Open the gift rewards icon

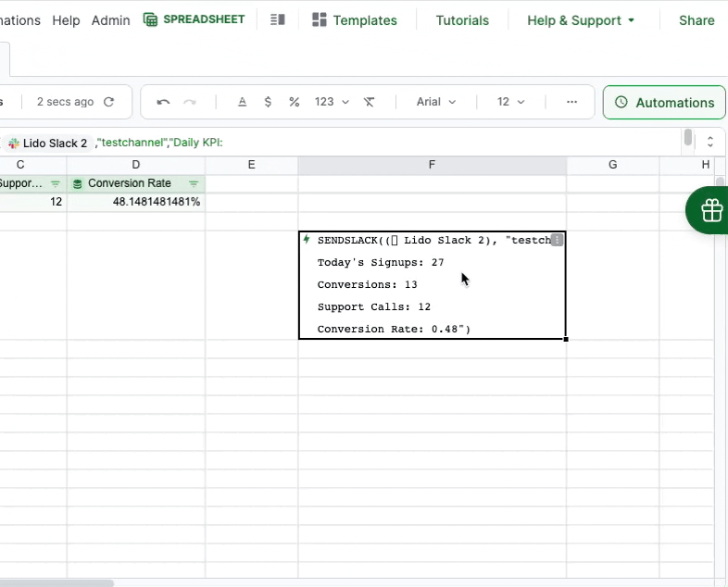pyautogui.click(x=711, y=210)
